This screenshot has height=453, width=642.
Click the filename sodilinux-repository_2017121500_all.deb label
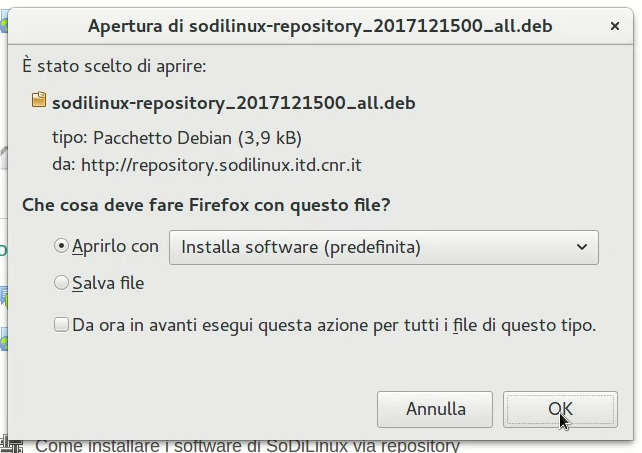click(233, 102)
